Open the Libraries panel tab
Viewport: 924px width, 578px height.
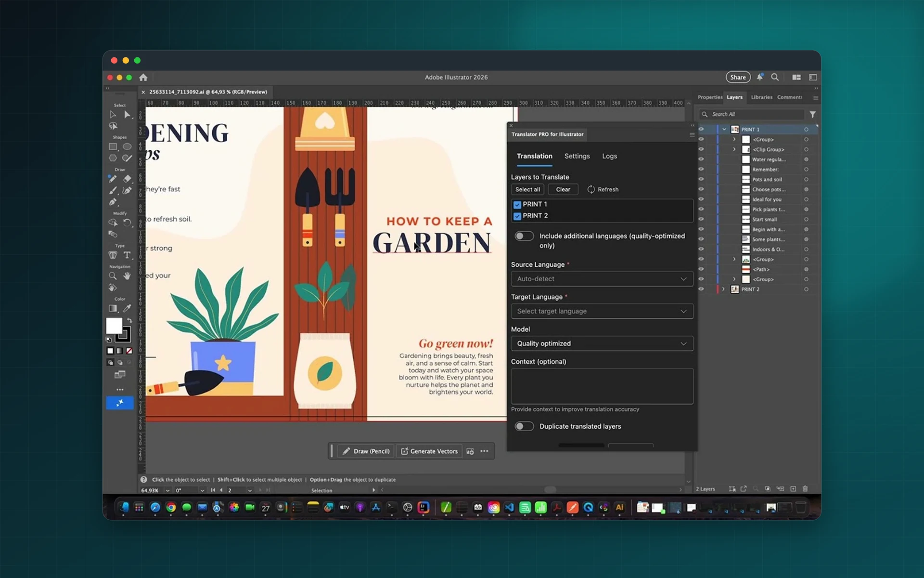click(761, 97)
